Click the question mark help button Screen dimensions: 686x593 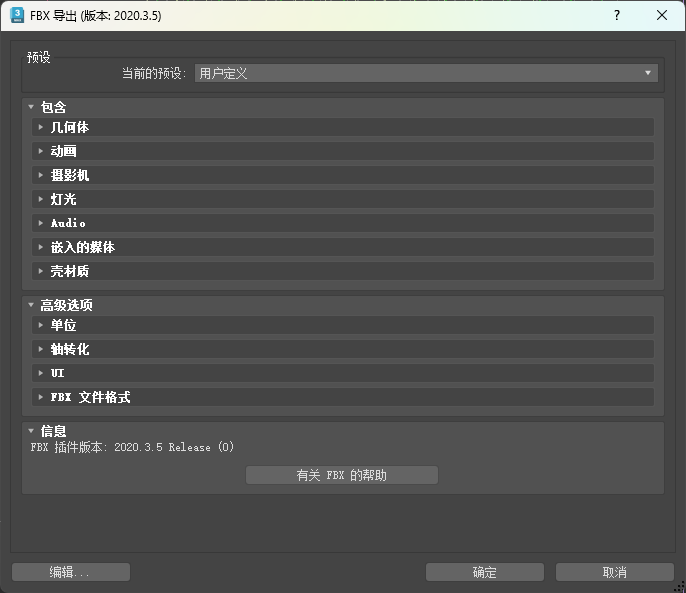coord(616,15)
